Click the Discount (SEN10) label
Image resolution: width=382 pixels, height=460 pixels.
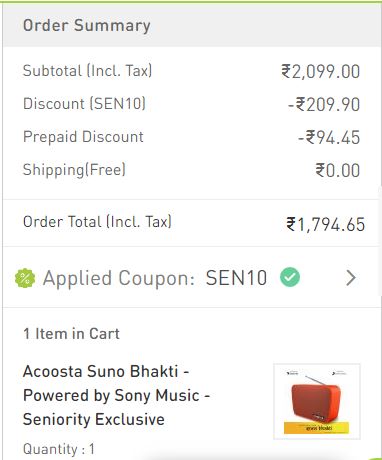point(84,103)
